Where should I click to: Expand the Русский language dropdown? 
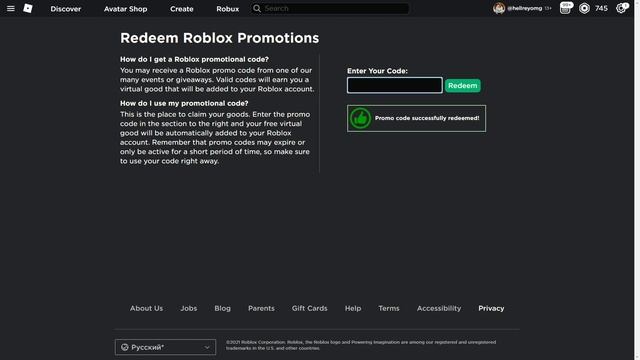coord(165,347)
